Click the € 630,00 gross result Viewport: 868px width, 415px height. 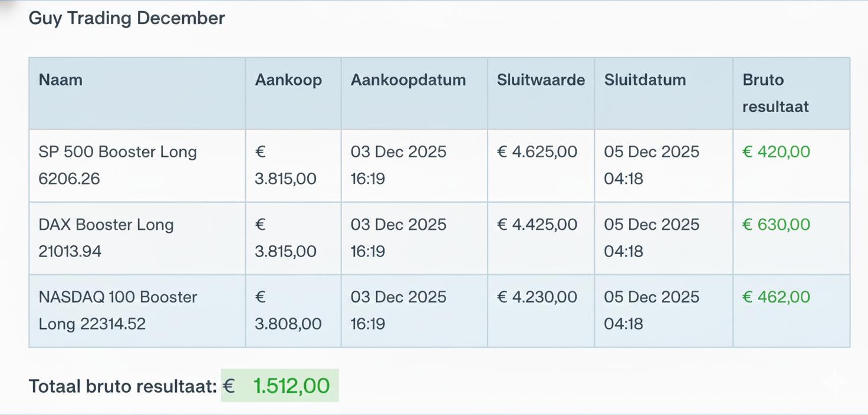point(776,225)
